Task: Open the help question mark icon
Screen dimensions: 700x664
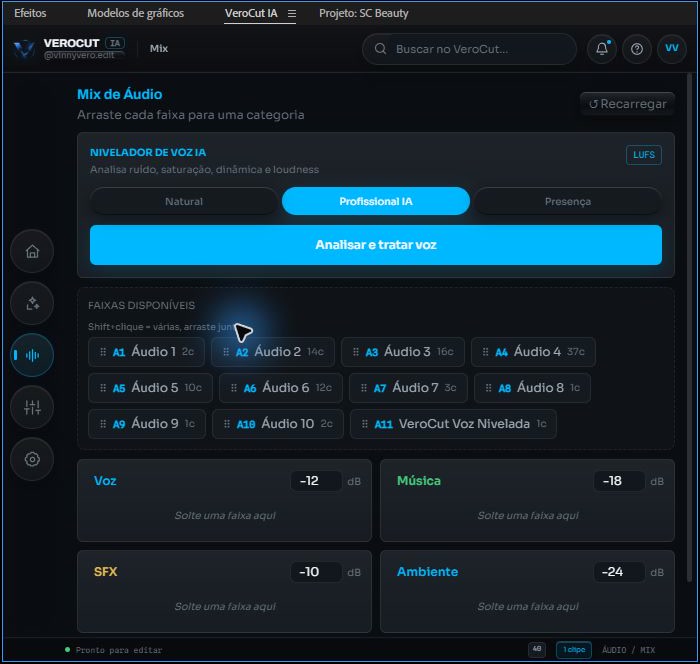Action: tap(637, 49)
